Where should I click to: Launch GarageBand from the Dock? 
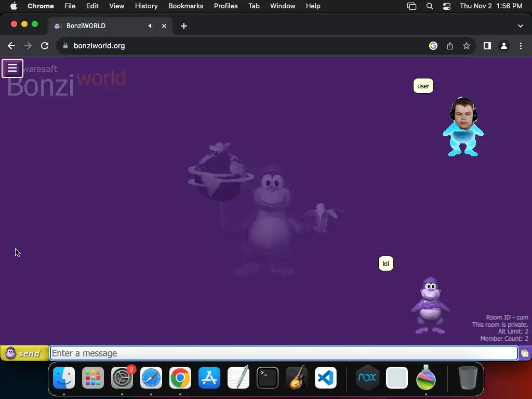[x=297, y=378]
